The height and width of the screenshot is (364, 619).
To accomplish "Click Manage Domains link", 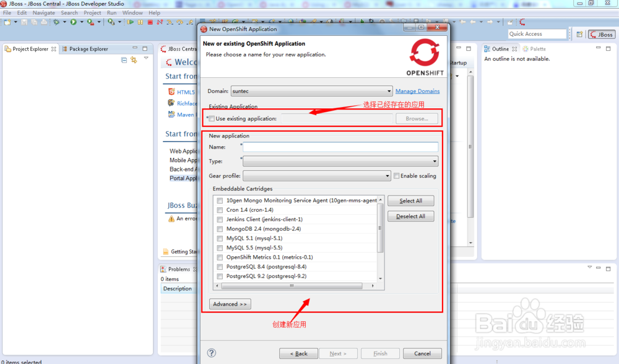I will pos(417,91).
